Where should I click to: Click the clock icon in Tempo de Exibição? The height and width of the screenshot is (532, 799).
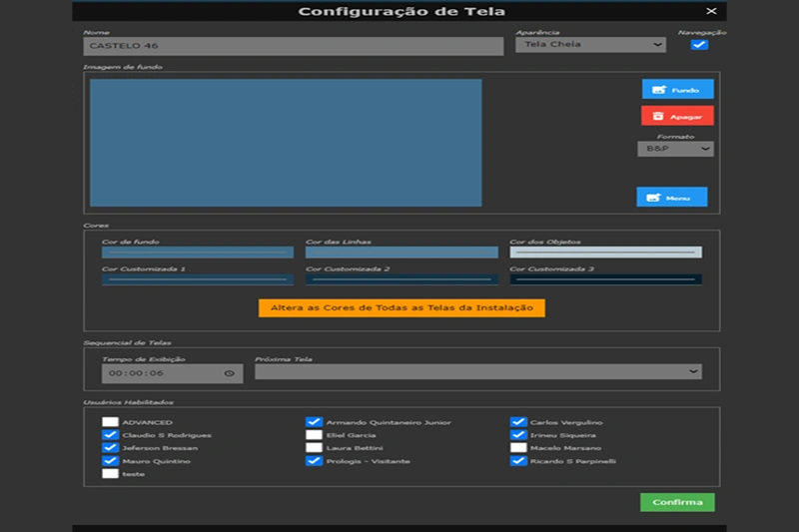229,373
